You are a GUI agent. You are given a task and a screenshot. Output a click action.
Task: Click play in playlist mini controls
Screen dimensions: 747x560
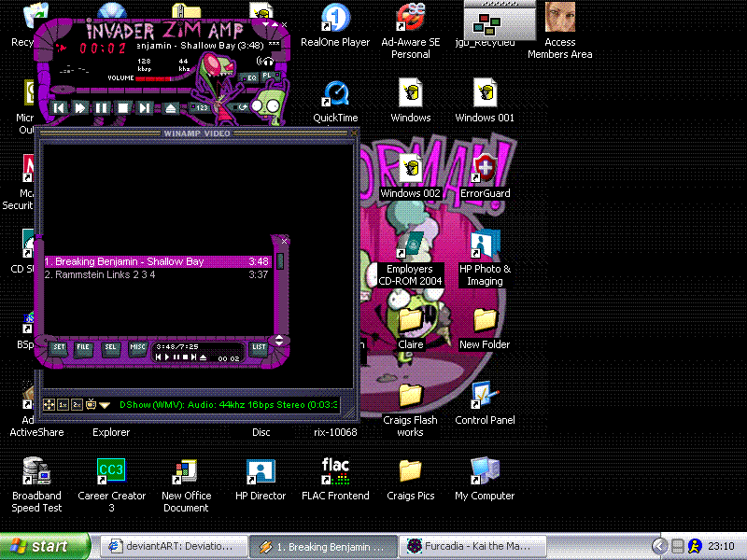tap(167, 357)
